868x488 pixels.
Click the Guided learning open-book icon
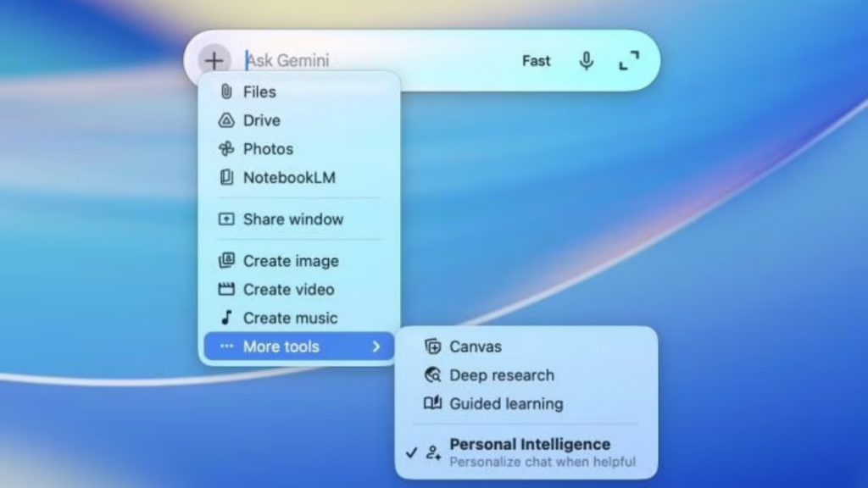point(432,403)
